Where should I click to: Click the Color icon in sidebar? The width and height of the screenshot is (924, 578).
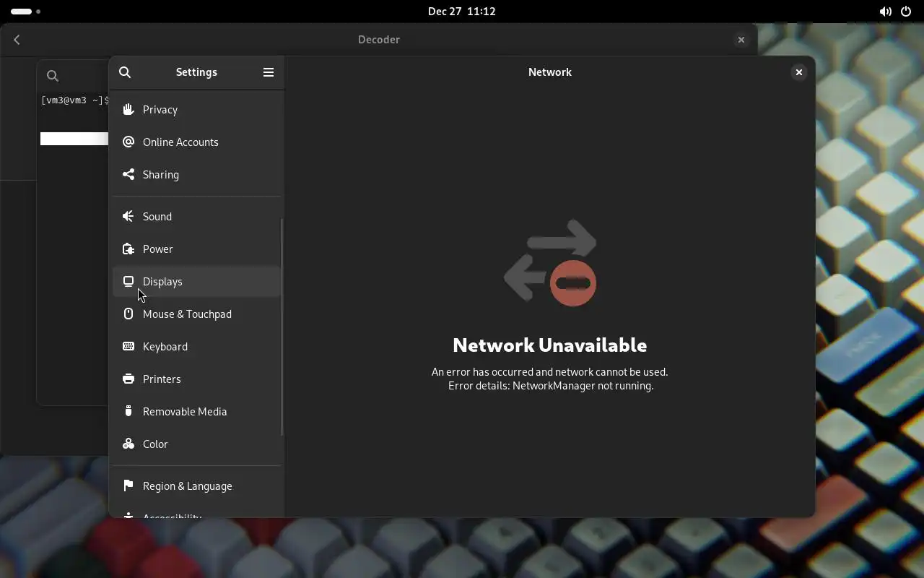pos(128,444)
